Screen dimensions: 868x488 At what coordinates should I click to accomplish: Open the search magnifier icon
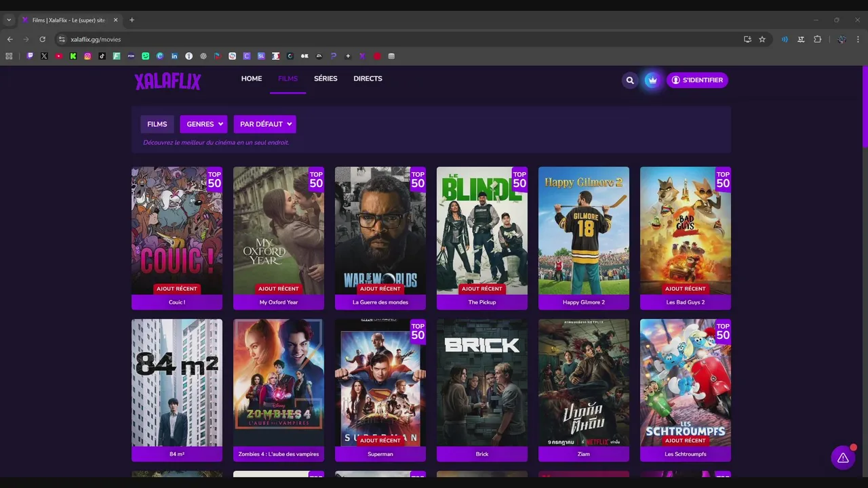(x=630, y=80)
